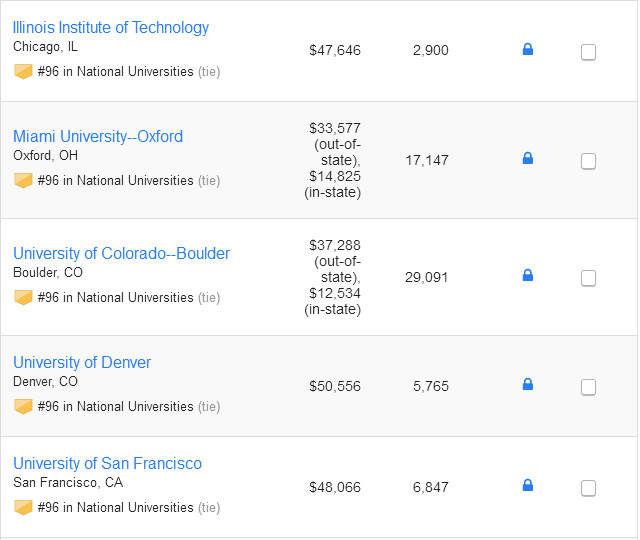This screenshot has width=640, height=540.
Task: Open the Miami University--Oxford profile link
Action: point(98,136)
